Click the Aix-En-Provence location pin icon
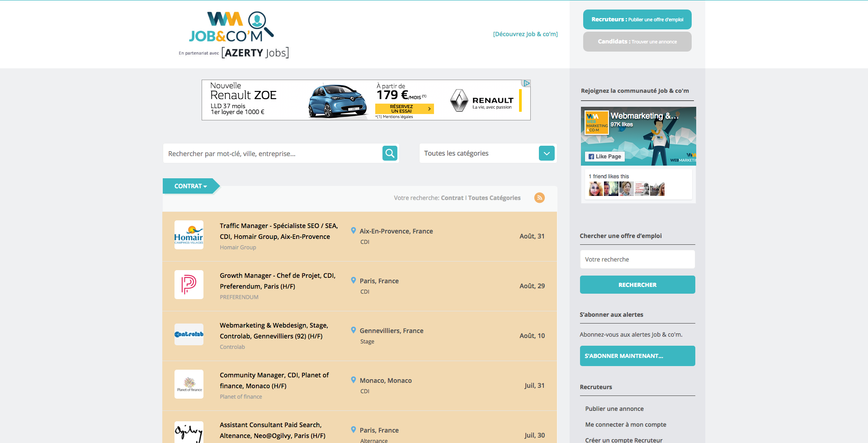This screenshot has height=443, width=868. tap(354, 231)
